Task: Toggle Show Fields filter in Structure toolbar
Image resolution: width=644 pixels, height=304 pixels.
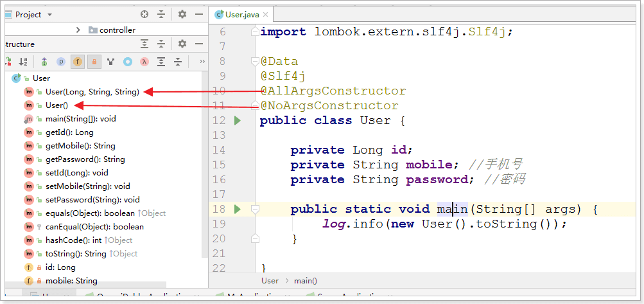Action: coord(77,62)
